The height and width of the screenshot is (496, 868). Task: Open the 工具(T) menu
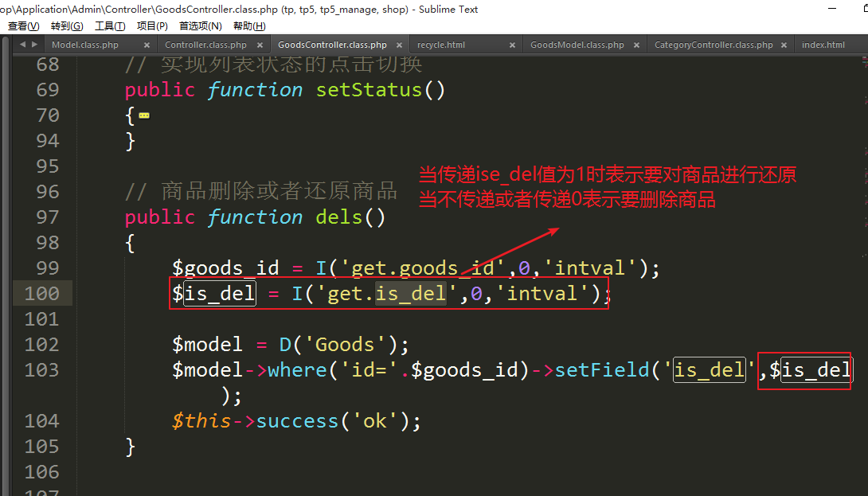point(110,26)
